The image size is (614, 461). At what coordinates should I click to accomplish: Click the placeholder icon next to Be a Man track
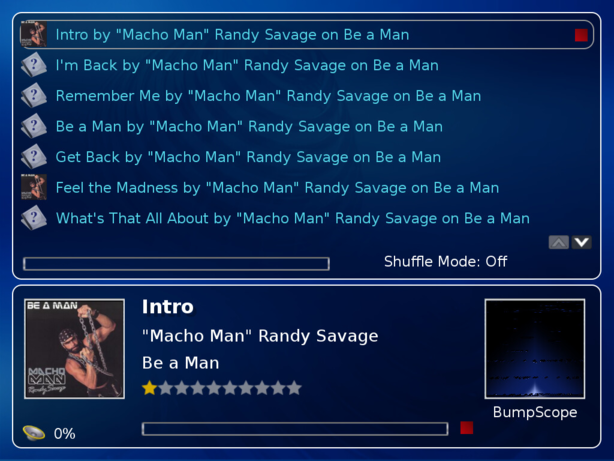(34, 126)
